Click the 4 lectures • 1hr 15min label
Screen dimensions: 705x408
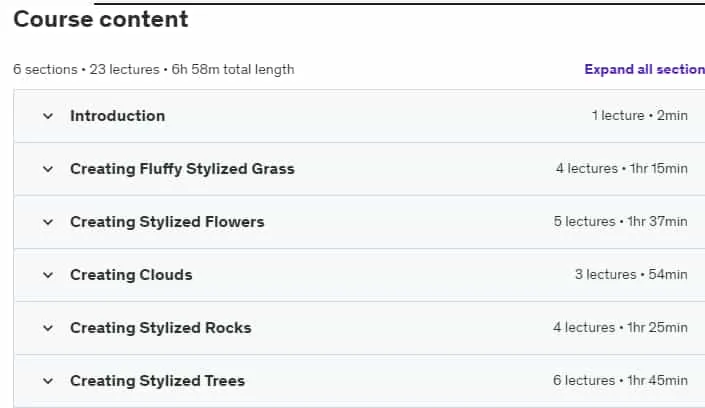(621, 169)
